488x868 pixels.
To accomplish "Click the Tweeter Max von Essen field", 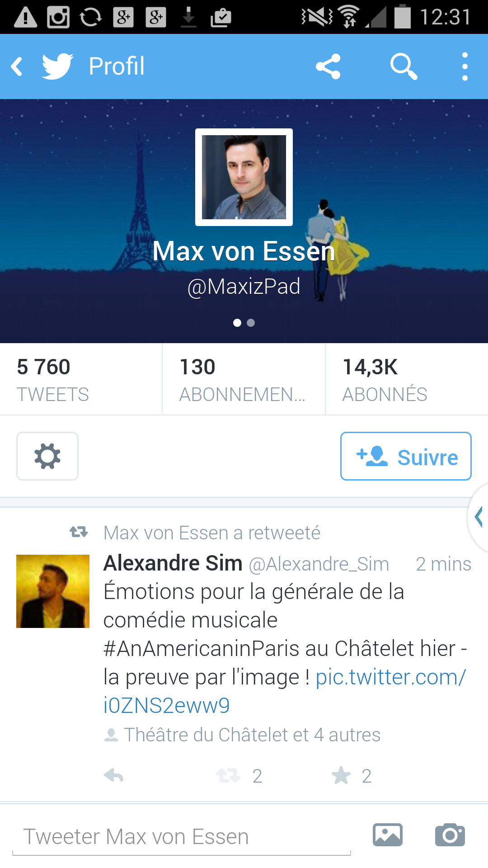I will click(182, 837).
